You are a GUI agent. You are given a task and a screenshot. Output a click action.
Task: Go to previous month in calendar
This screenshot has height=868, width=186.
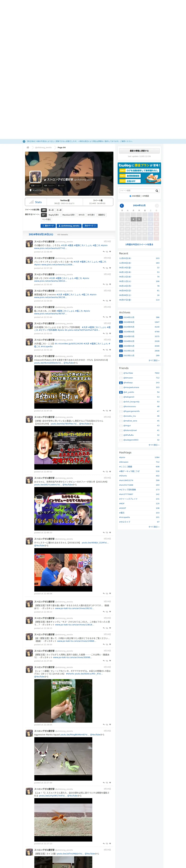(122, 206)
